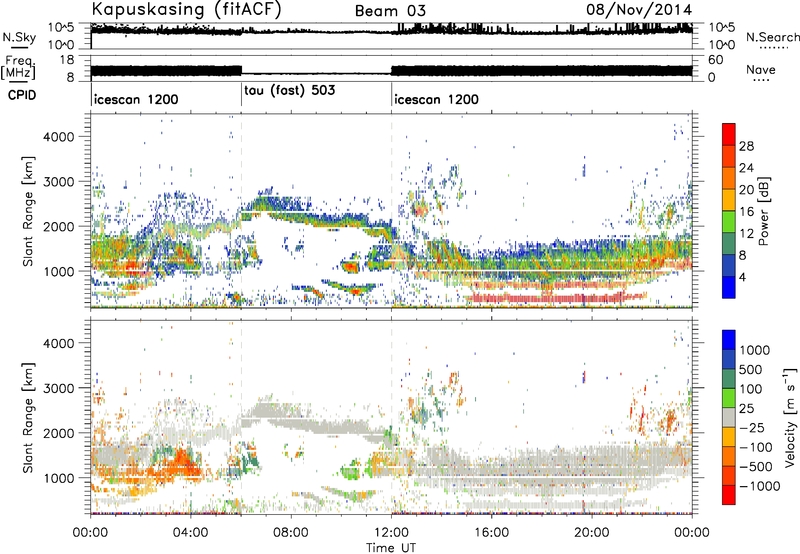Click the '12:00' time axis label
800x554 pixels.
tap(391, 533)
